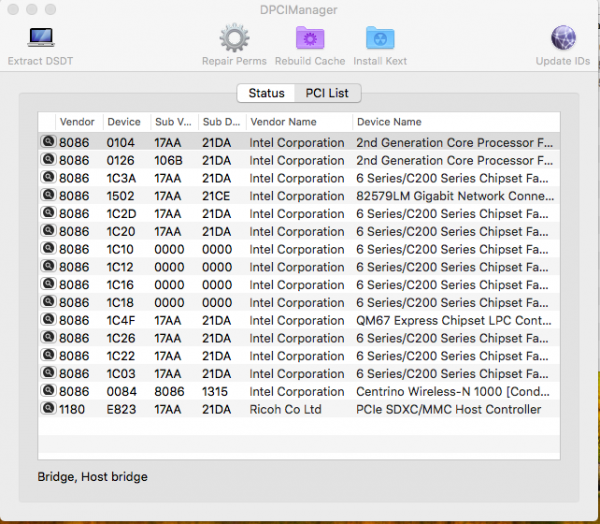This screenshot has width=600, height=524.
Task: Click the Bridge, Host bridge status text
Action: (93, 477)
